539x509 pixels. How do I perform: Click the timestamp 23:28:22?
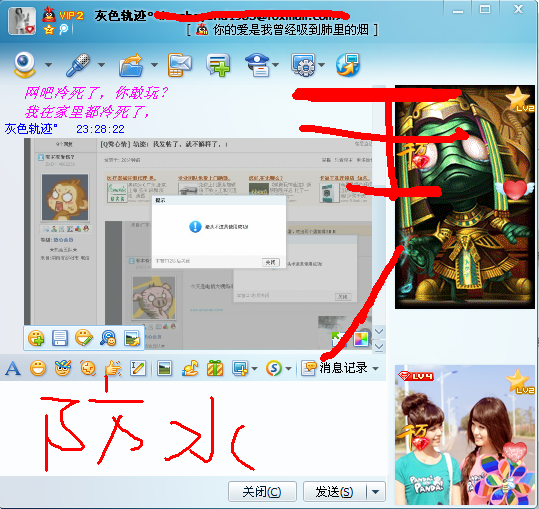tap(100, 129)
